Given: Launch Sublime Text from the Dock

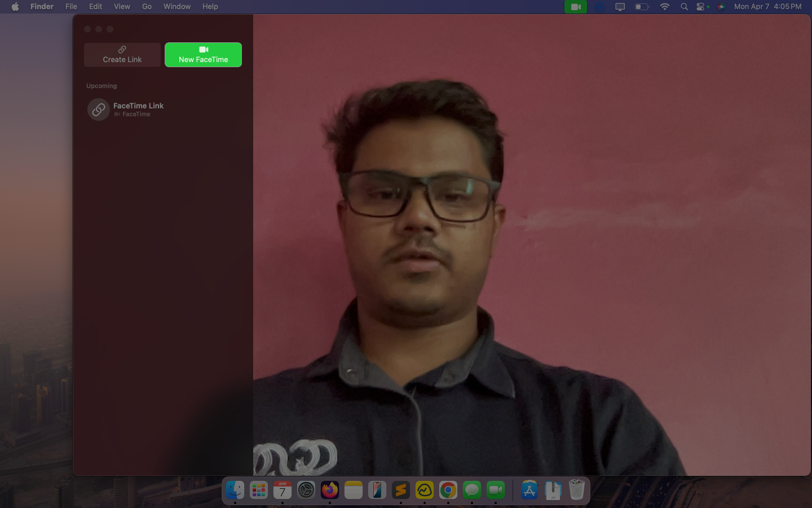Looking at the screenshot, I should (x=400, y=490).
